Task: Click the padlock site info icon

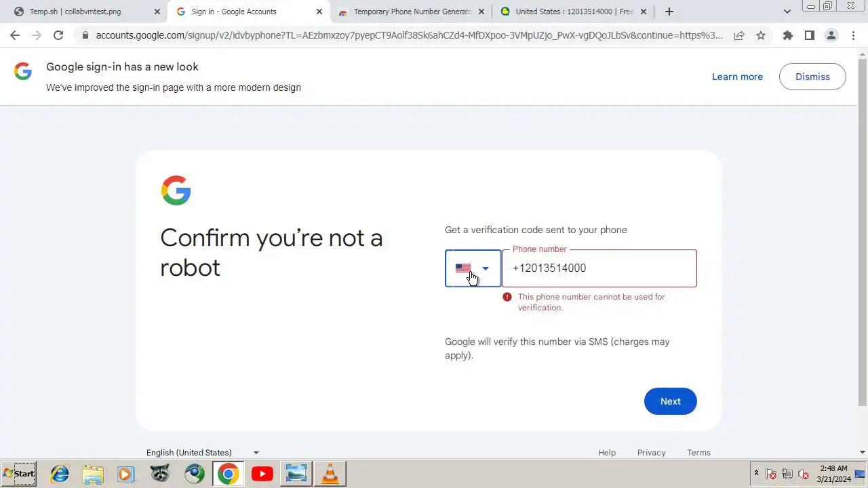Action: 85,35
